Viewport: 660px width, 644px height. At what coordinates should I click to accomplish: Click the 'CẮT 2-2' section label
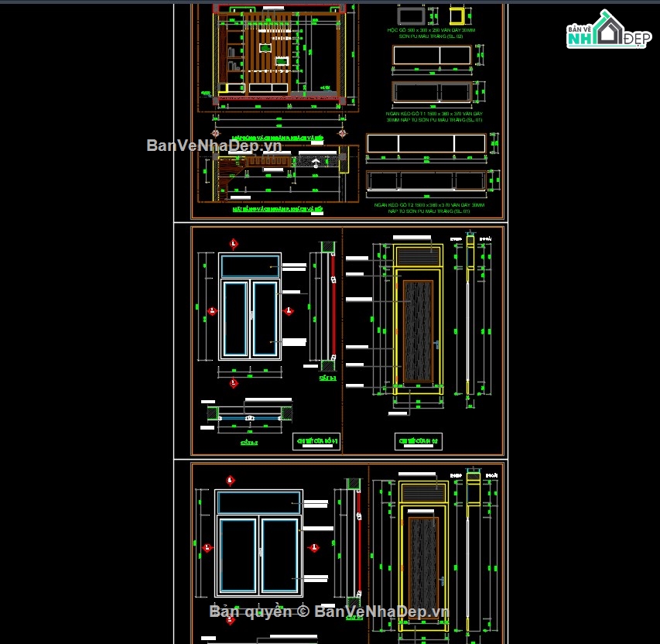coord(249,443)
